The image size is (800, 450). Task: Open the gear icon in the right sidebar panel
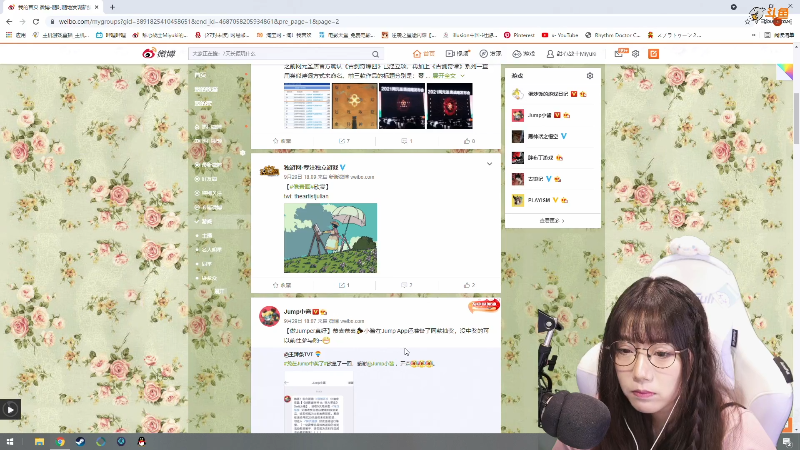[x=590, y=76]
